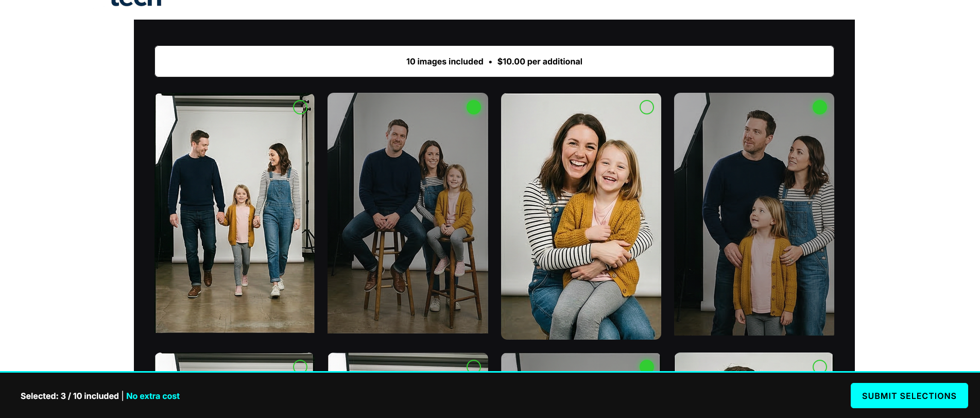
Task: Open the family seated on stools photo
Action: [407, 216]
